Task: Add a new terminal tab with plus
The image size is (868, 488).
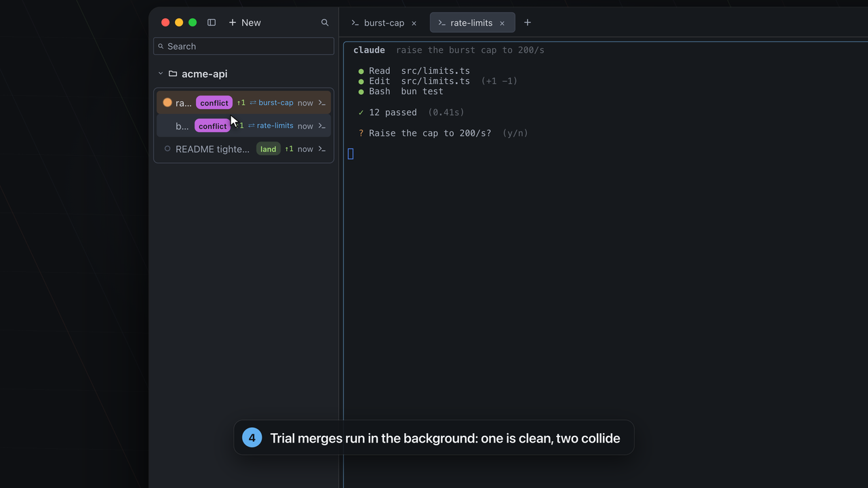Action: (x=528, y=22)
